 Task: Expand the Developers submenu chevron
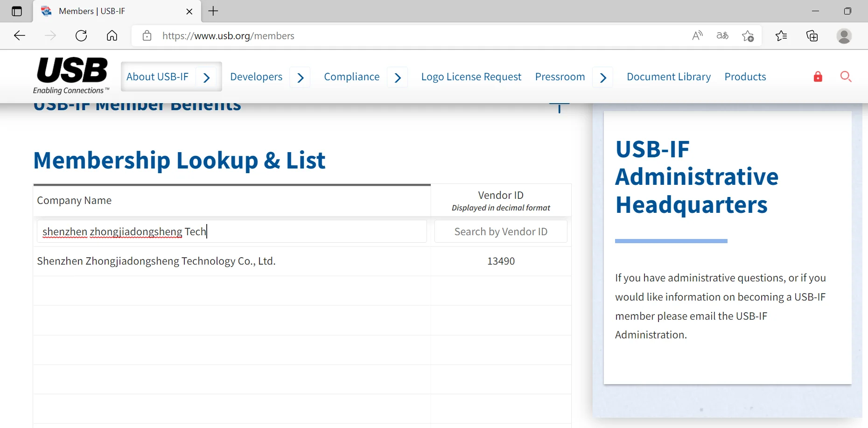pyautogui.click(x=301, y=77)
